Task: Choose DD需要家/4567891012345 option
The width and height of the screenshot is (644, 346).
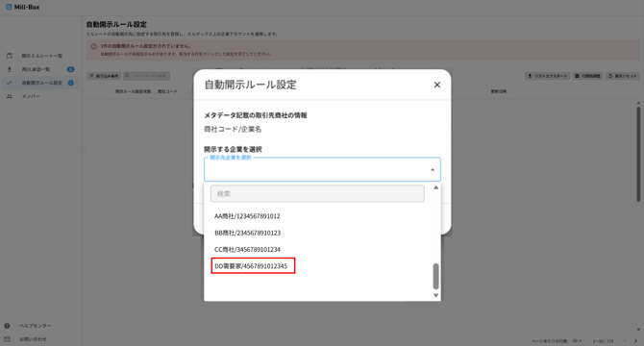Action: (x=253, y=266)
